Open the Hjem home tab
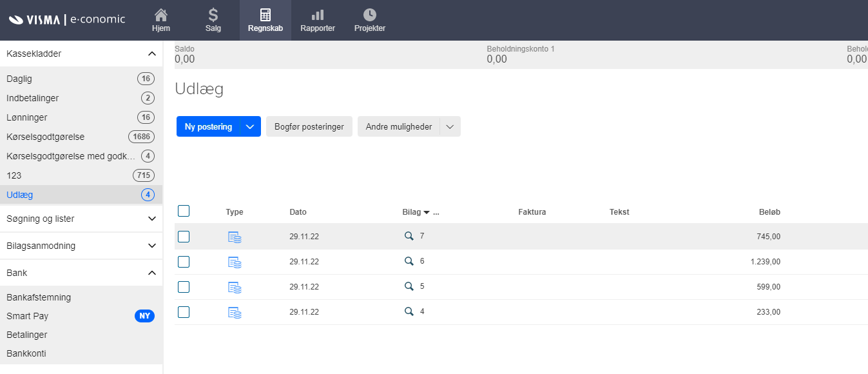This screenshot has height=374, width=868. [x=161, y=20]
